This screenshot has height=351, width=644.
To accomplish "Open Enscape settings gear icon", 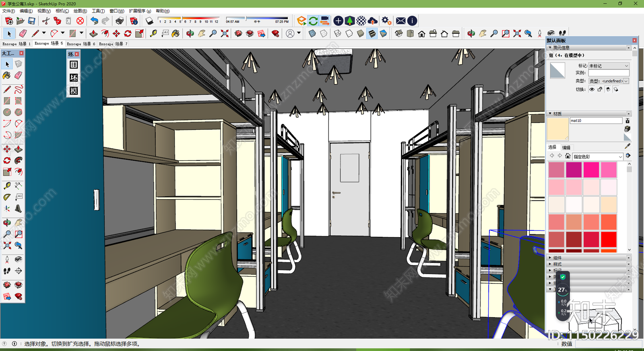I will pos(387,21).
